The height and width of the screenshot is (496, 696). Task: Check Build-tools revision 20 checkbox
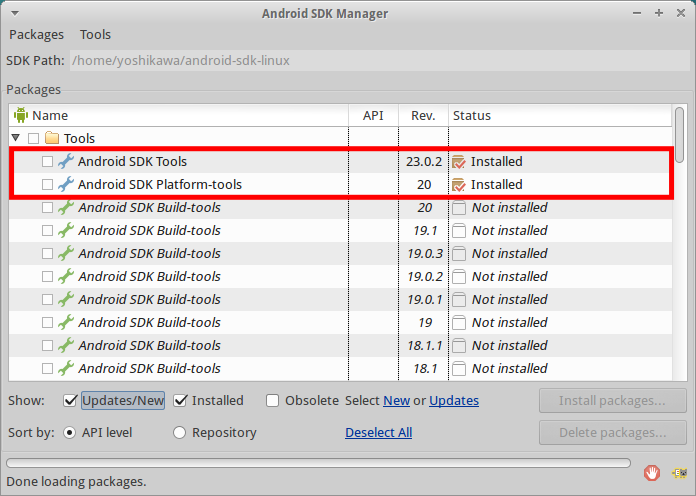pyautogui.click(x=47, y=207)
